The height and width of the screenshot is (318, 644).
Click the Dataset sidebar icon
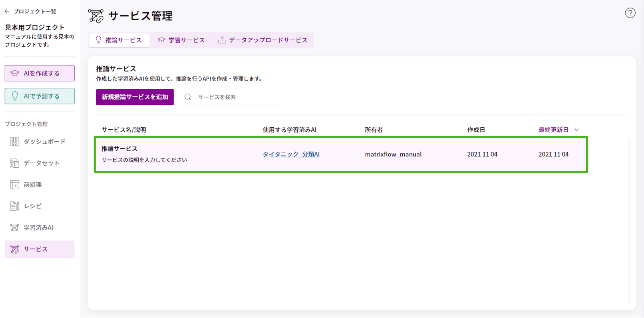(x=14, y=163)
